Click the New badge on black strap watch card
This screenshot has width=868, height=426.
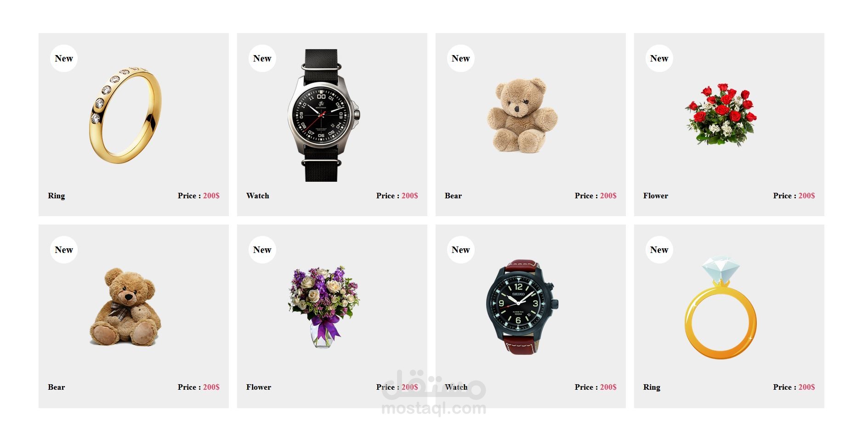point(262,58)
